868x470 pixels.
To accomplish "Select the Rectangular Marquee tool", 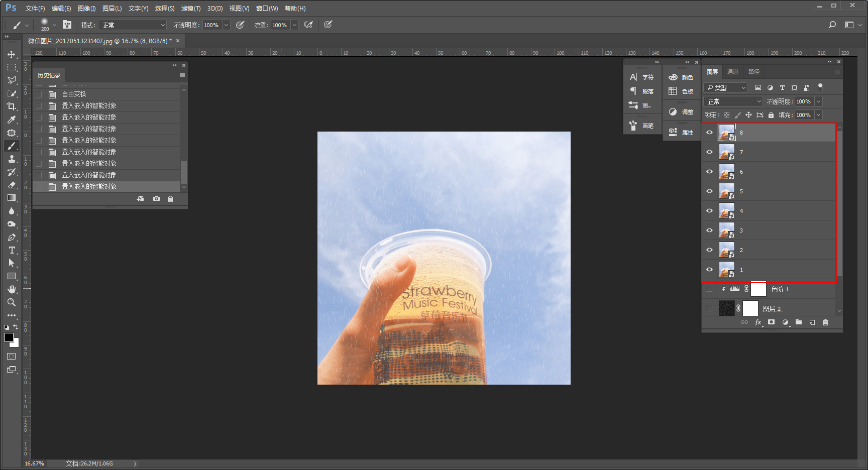I will point(12,67).
